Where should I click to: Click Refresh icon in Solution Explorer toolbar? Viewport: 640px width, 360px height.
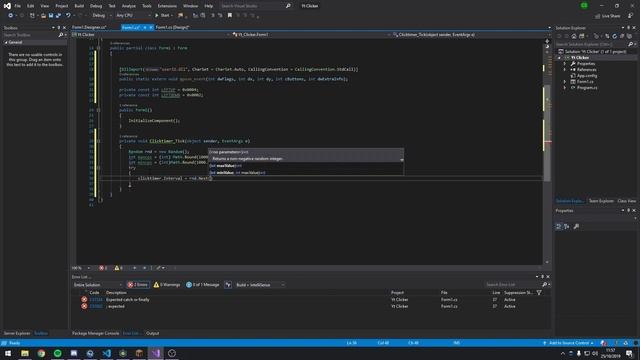point(614,36)
